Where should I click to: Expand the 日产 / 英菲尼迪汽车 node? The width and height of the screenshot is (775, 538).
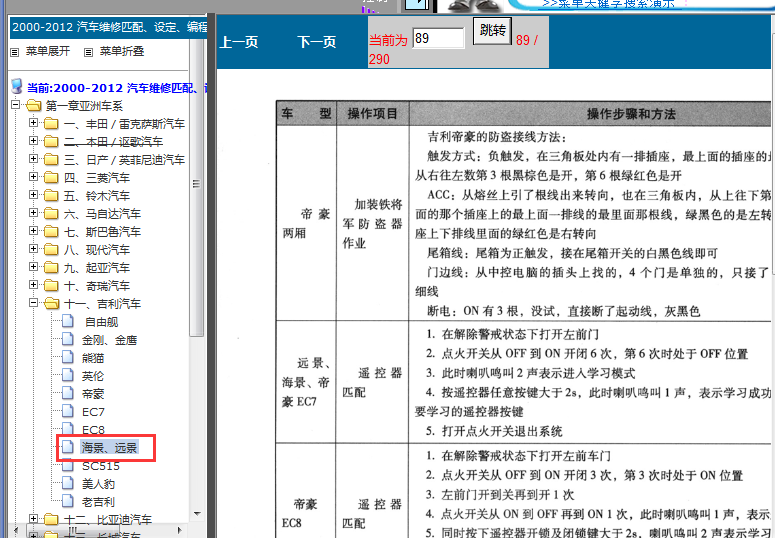coord(33,159)
